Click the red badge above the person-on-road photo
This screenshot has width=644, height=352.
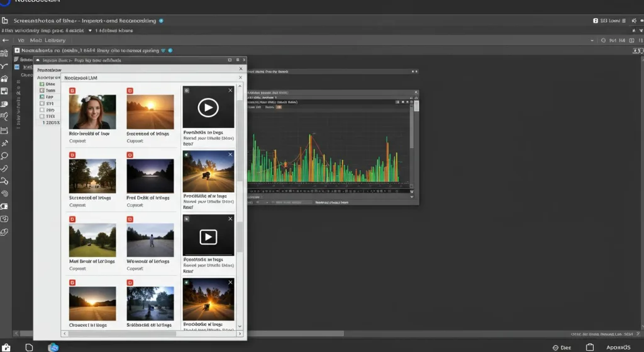130,219
